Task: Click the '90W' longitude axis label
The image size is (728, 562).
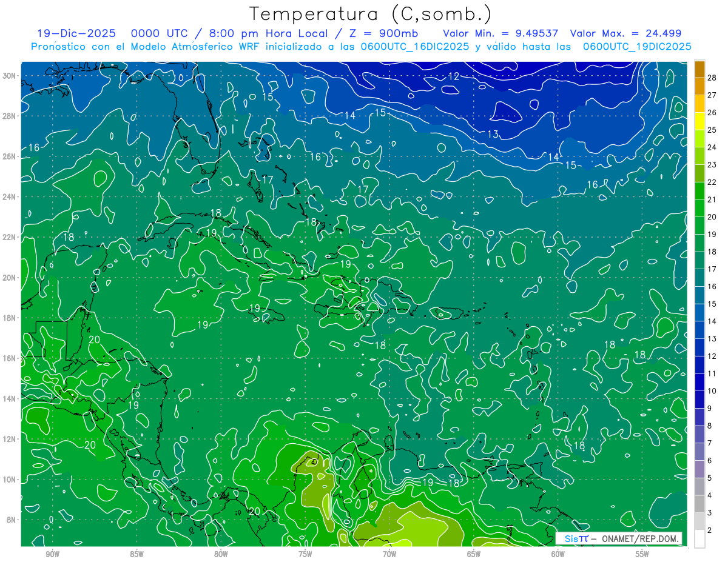Action: pos(52,554)
